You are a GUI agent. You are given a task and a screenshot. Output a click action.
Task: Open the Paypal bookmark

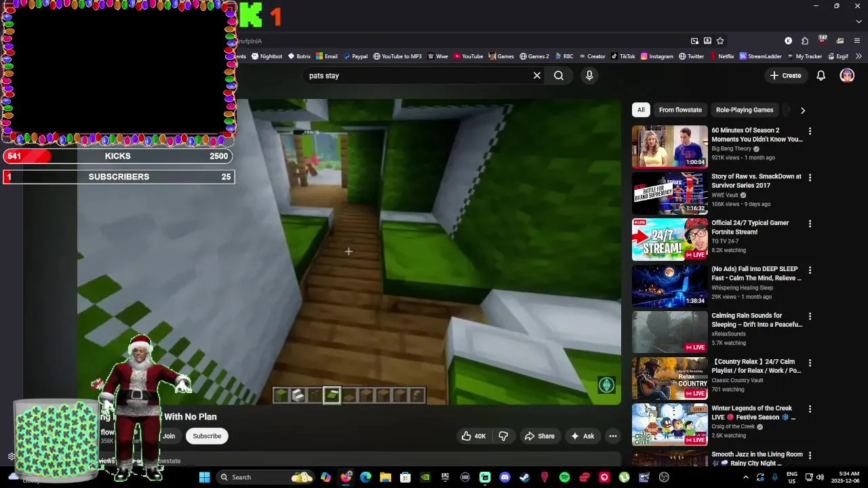click(355, 56)
